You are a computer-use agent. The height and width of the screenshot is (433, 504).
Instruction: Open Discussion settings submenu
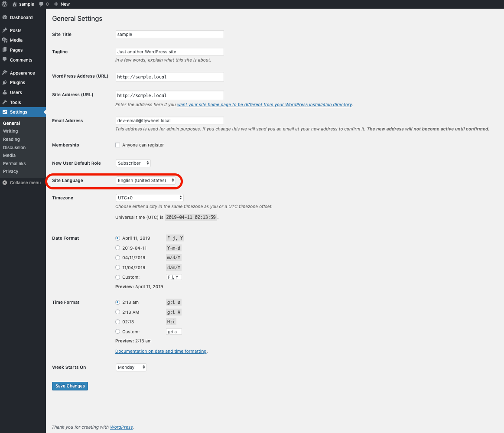point(14,147)
